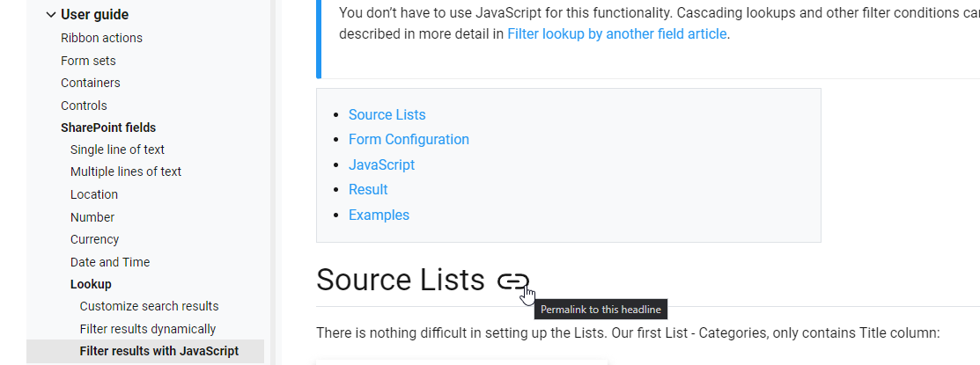Collapse the Lookup sidebar section
This screenshot has width=980, height=365.
[91, 284]
